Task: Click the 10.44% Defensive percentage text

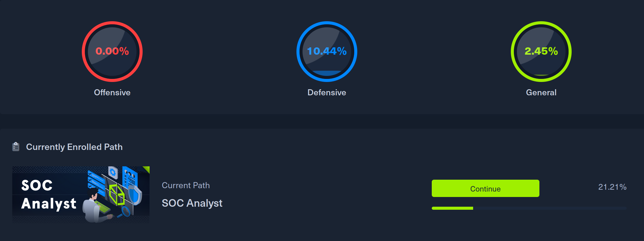Action: [x=327, y=51]
